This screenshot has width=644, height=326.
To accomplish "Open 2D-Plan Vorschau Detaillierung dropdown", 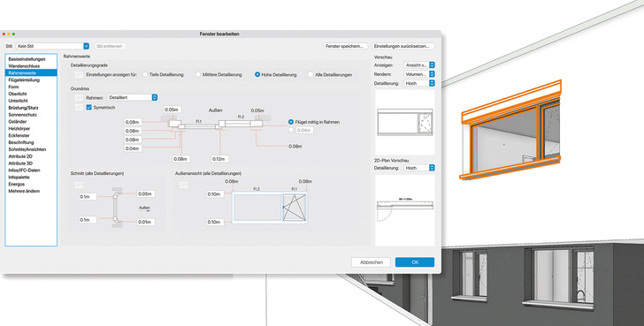I will tap(419, 168).
